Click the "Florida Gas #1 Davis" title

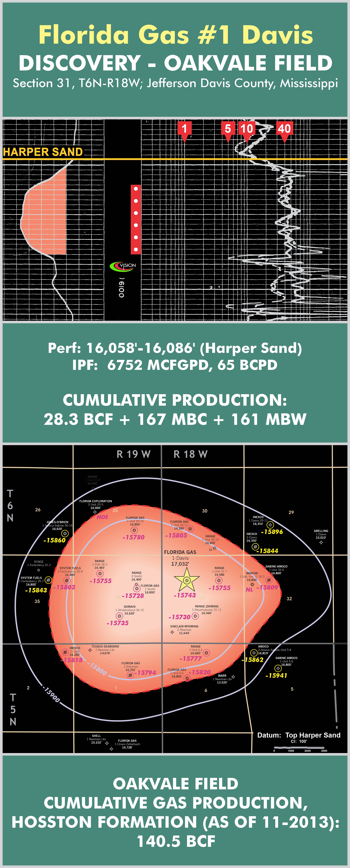176,35
